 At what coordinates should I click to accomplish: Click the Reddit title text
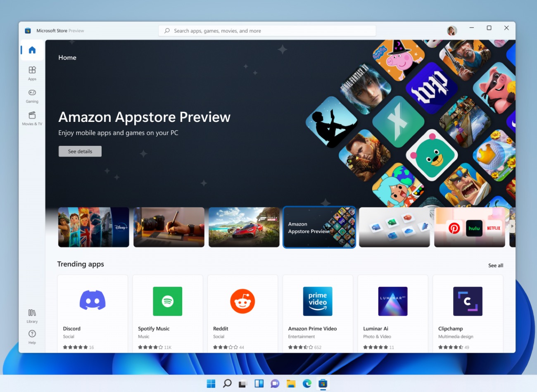[221, 329]
